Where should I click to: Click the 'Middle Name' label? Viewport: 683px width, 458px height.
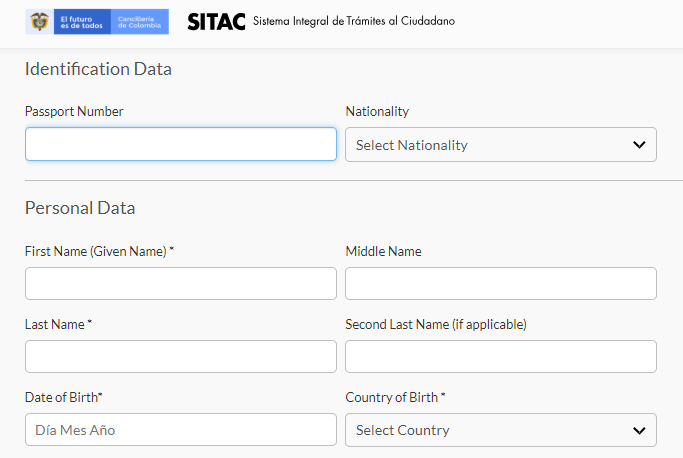pyautogui.click(x=383, y=251)
